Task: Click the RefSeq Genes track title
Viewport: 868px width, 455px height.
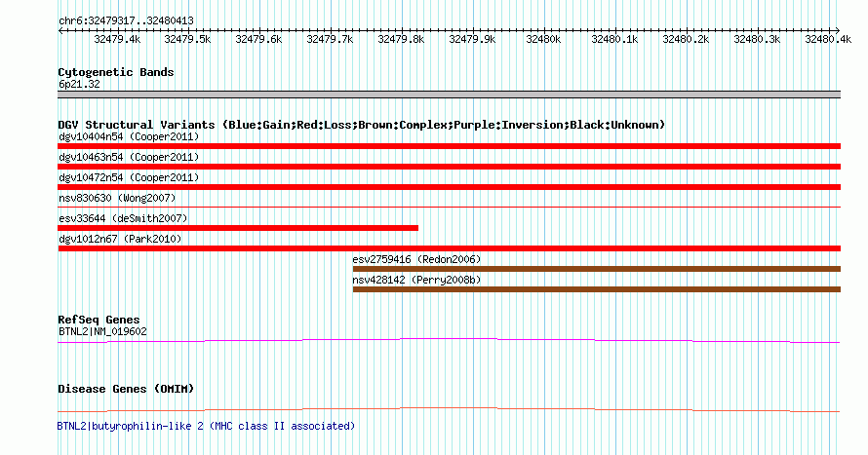Action: [x=99, y=321]
